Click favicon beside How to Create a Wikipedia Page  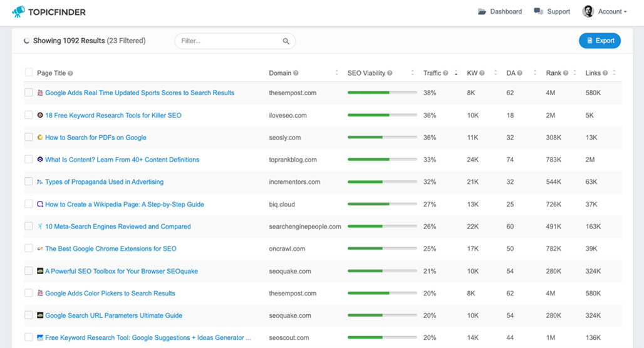(x=40, y=204)
